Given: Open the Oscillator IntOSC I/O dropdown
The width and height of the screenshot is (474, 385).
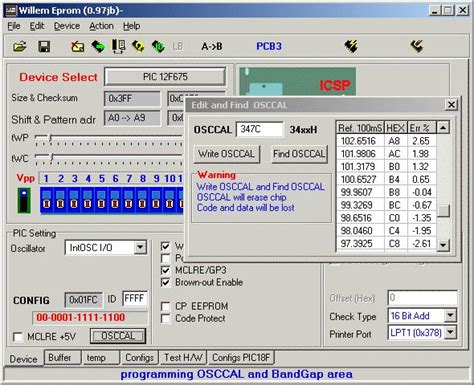Looking at the screenshot, I should pyautogui.click(x=140, y=248).
